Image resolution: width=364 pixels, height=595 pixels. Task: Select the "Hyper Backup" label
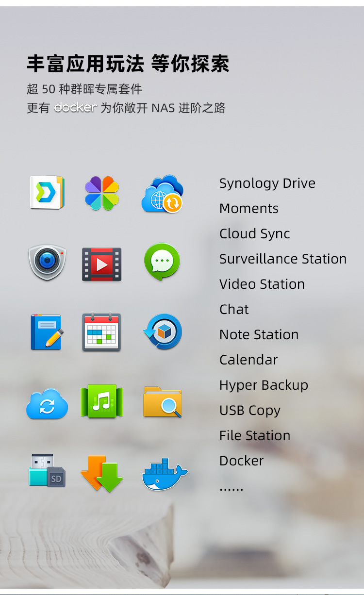(264, 385)
